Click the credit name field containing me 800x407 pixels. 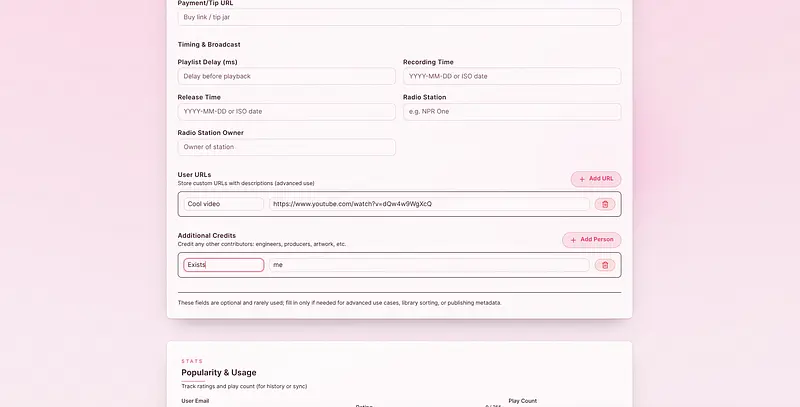pyautogui.click(x=429, y=265)
